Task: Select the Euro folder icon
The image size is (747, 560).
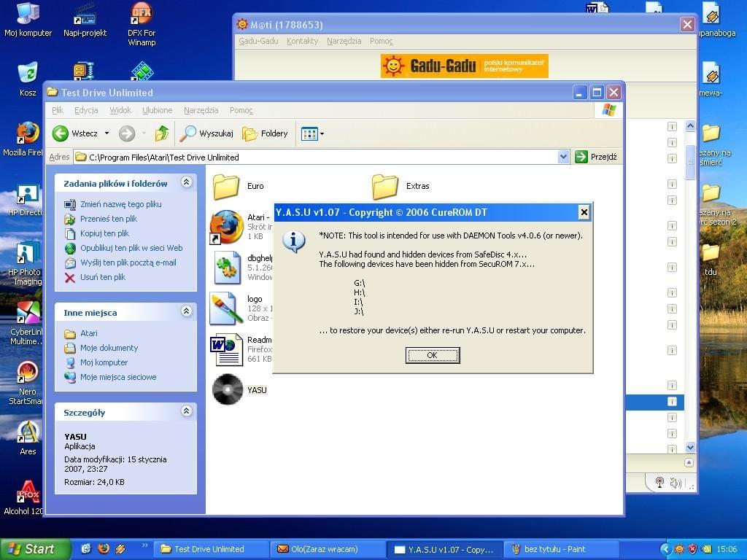Action: [226, 186]
